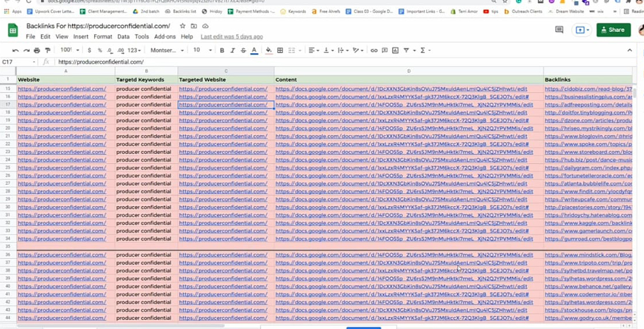This screenshot has width=644, height=329.
Task: Open the Borders tool
Action: pyautogui.click(x=280, y=50)
